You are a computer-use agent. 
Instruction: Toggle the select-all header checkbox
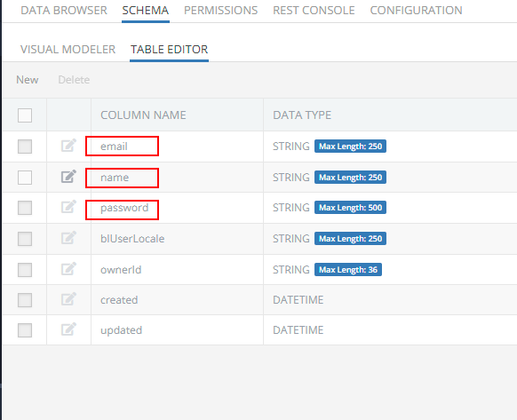[25, 115]
